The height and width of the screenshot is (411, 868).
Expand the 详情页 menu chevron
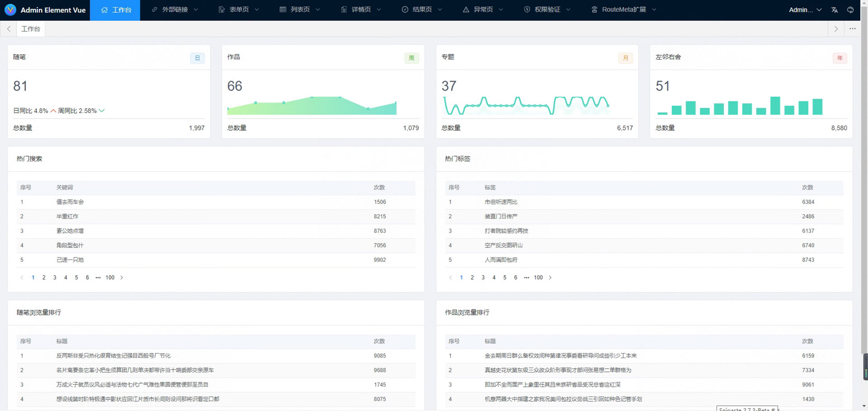(379, 9)
